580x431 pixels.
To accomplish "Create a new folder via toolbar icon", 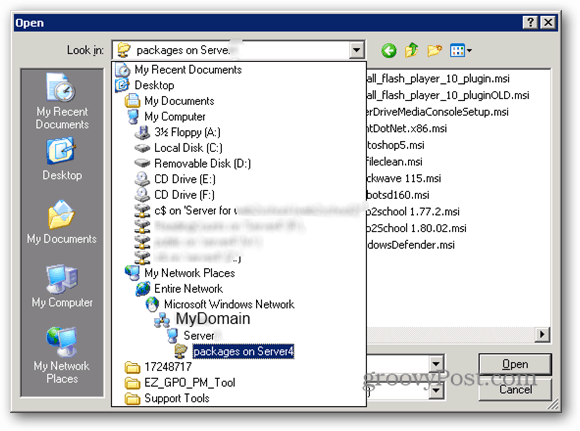I will click(x=435, y=50).
